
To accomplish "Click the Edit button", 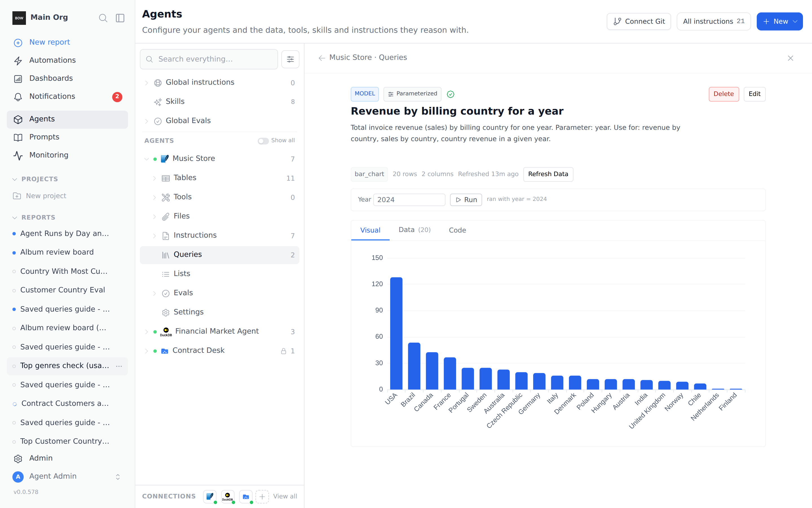I will pyautogui.click(x=754, y=94).
